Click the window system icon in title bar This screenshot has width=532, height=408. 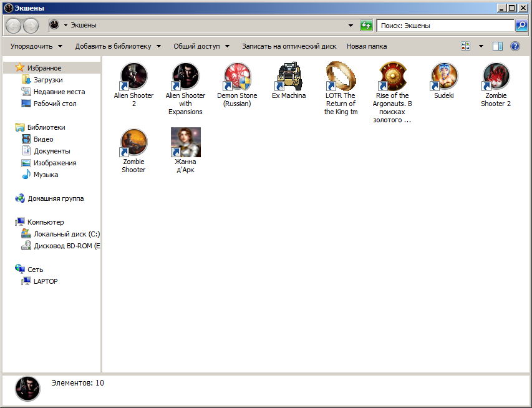coord(9,8)
